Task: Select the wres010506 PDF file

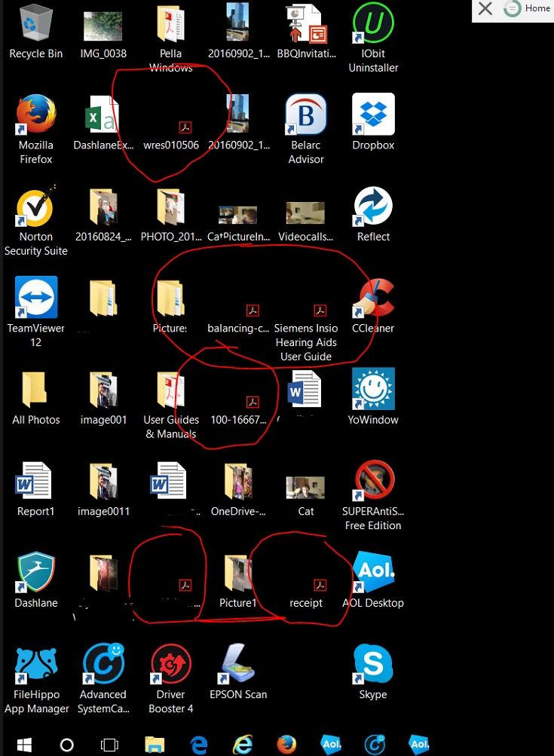Action: point(185,127)
